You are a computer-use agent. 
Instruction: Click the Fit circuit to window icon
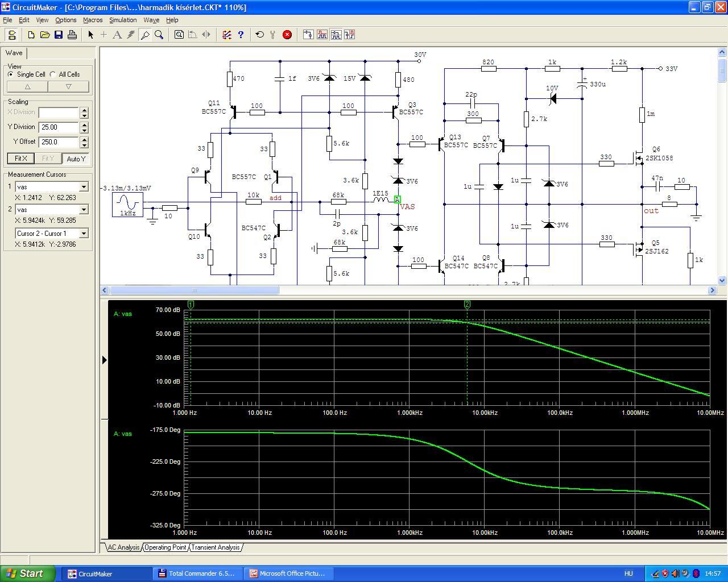179,35
